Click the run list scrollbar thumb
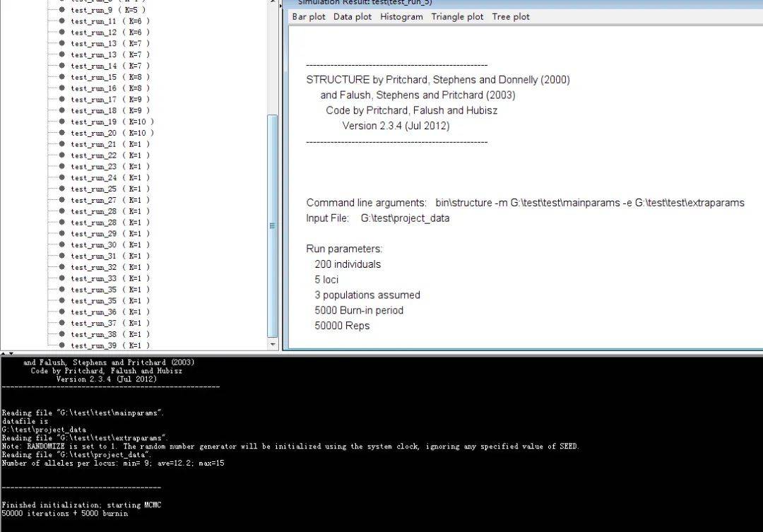This screenshot has width=763, height=532. [273, 226]
